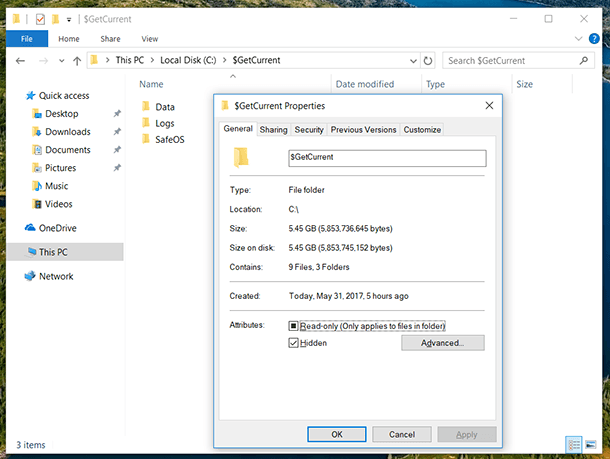Click the pin icon beside Desktop
Viewport: 610px width, 459px height.
[117, 114]
